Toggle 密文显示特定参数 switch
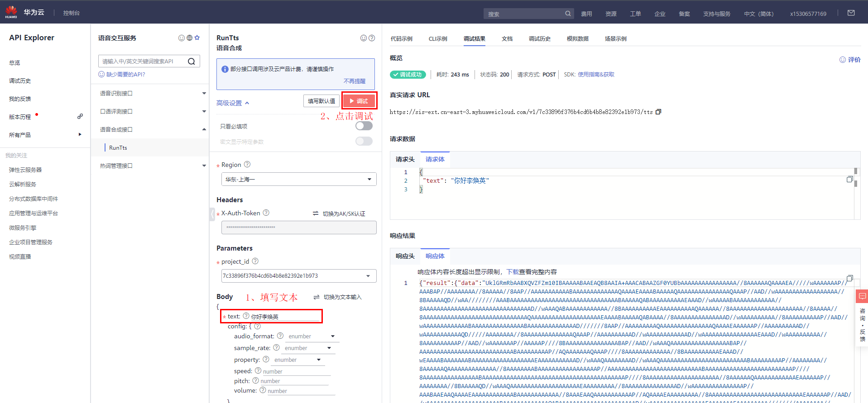Image resolution: width=868 pixels, height=403 pixels. tap(364, 141)
